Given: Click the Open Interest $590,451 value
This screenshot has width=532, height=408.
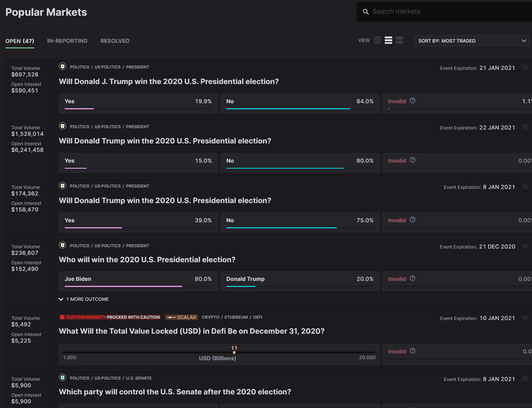Looking at the screenshot, I should (24, 90).
